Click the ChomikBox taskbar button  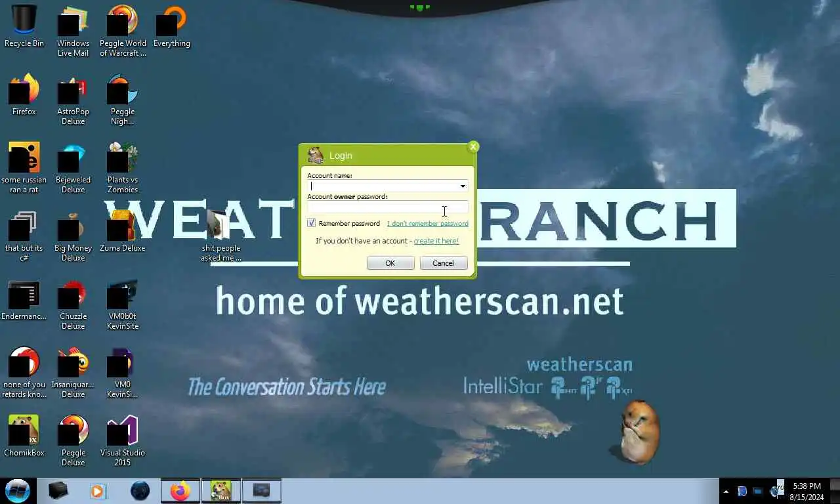click(221, 490)
